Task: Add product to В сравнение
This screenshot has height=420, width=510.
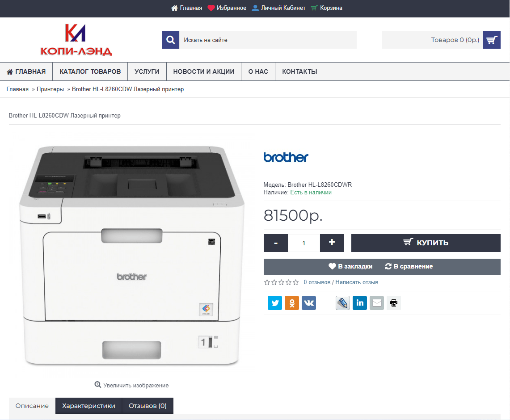Action: [x=409, y=266]
